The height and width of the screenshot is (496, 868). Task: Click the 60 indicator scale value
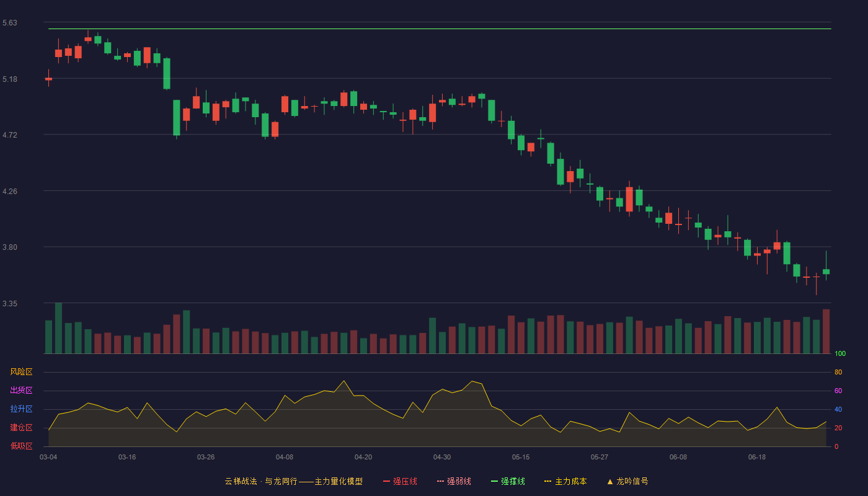(x=838, y=391)
